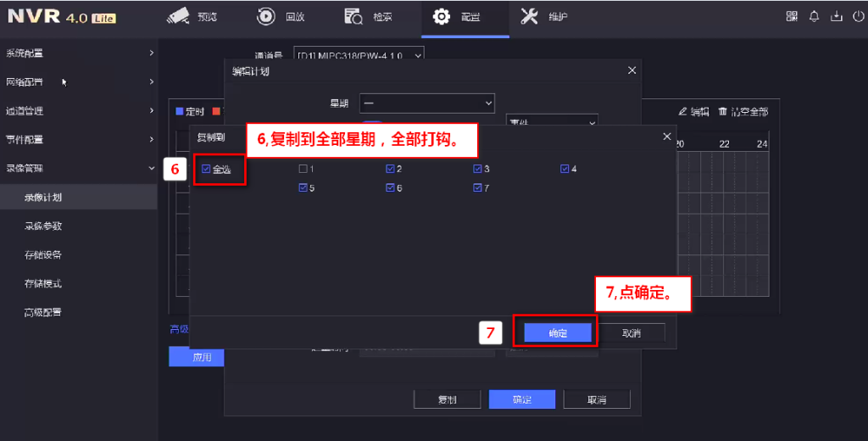Open the 事件 type dropdown
Screen dimensions: 868x441
(x=552, y=120)
